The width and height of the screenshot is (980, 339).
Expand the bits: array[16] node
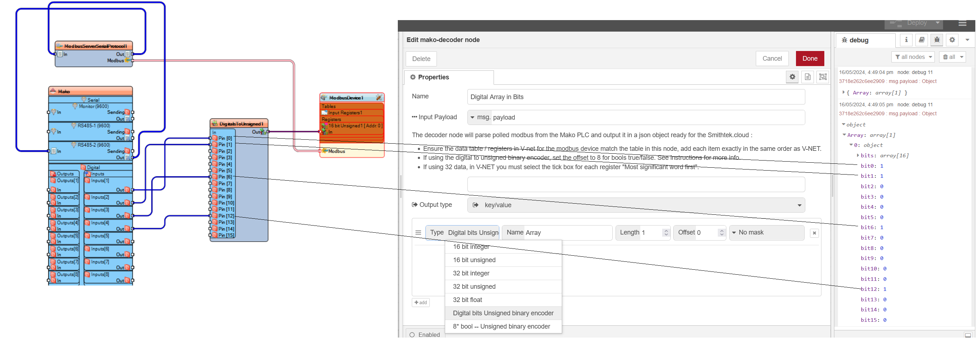[x=858, y=155]
